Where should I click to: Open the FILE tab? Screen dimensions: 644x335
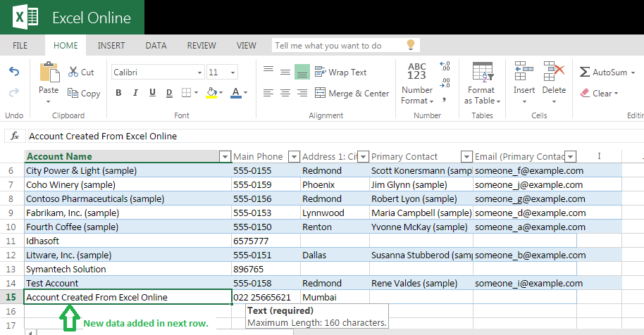(x=20, y=46)
